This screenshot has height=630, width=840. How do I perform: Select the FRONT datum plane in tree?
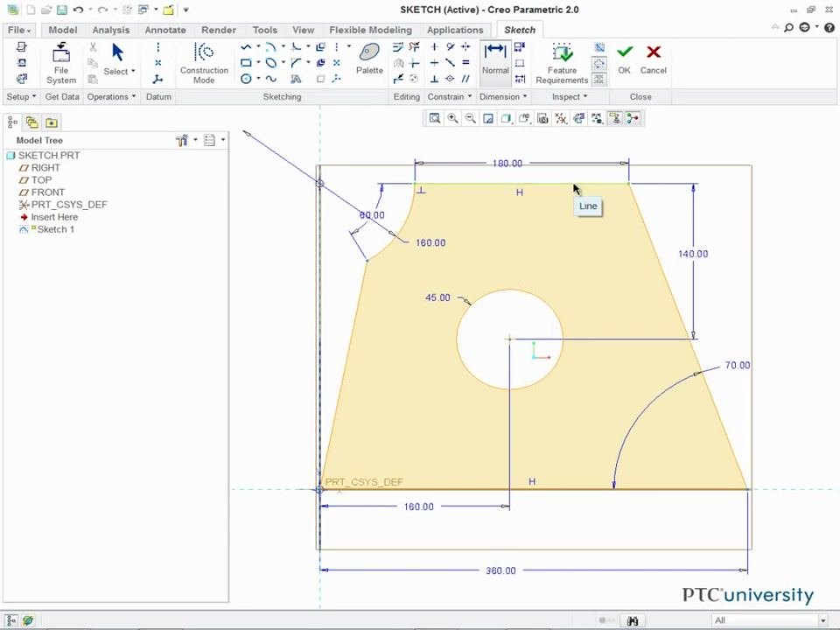[x=42, y=192]
